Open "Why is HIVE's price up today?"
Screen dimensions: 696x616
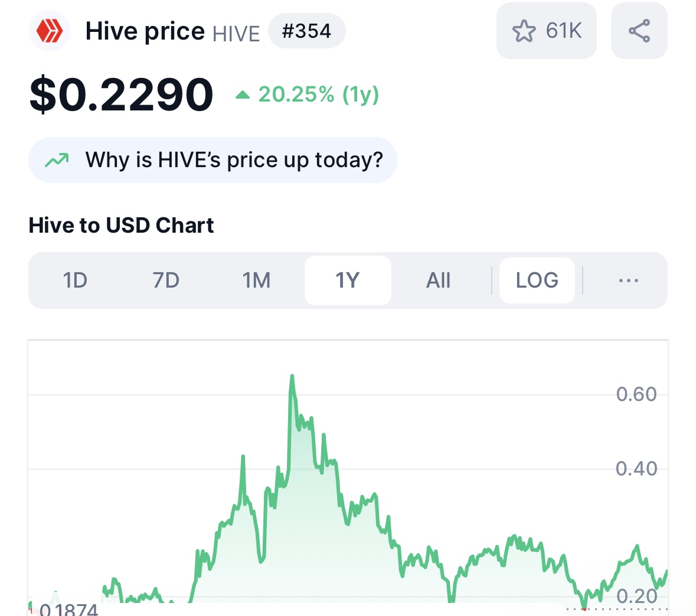point(234,160)
